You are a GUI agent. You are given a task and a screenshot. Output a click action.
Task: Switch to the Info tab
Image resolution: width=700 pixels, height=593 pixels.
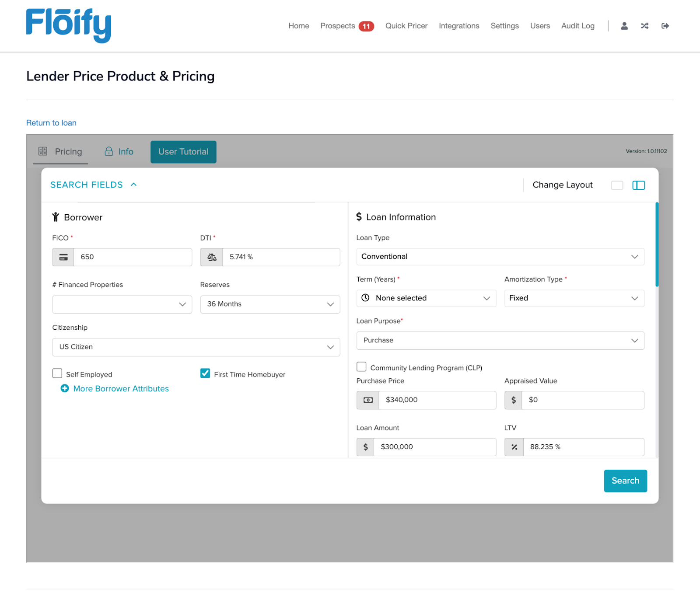tap(119, 152)
